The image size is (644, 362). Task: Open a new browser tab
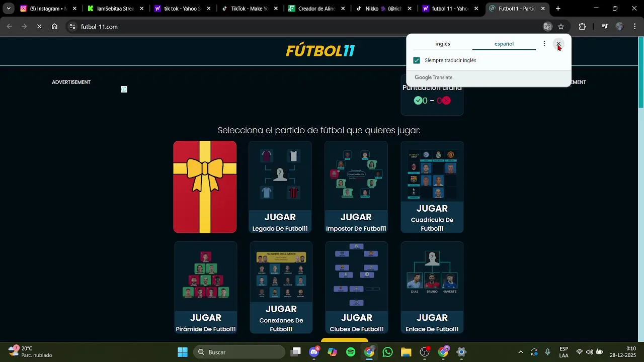pos(558,9)
